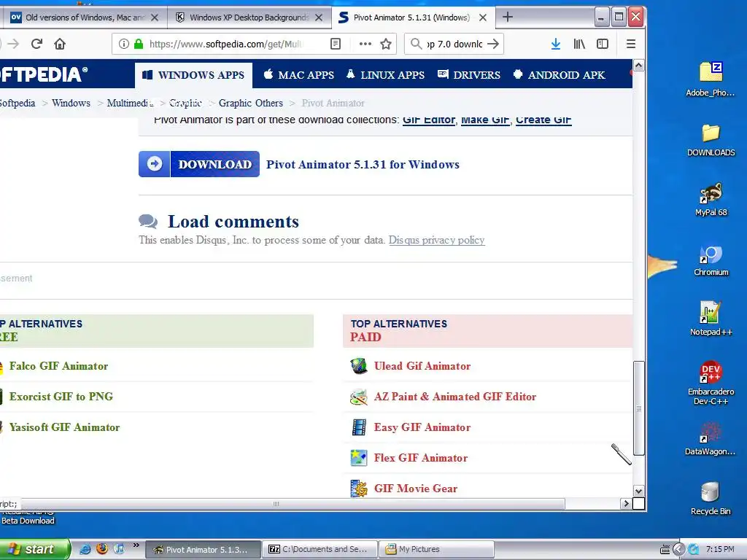Select the Notepad++ desktop icon
Screen dimensions: 747x560
tap(711, 318)
